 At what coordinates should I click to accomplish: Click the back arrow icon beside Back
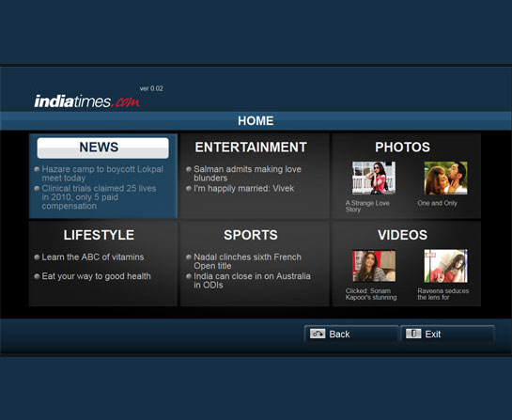point(318,334)
